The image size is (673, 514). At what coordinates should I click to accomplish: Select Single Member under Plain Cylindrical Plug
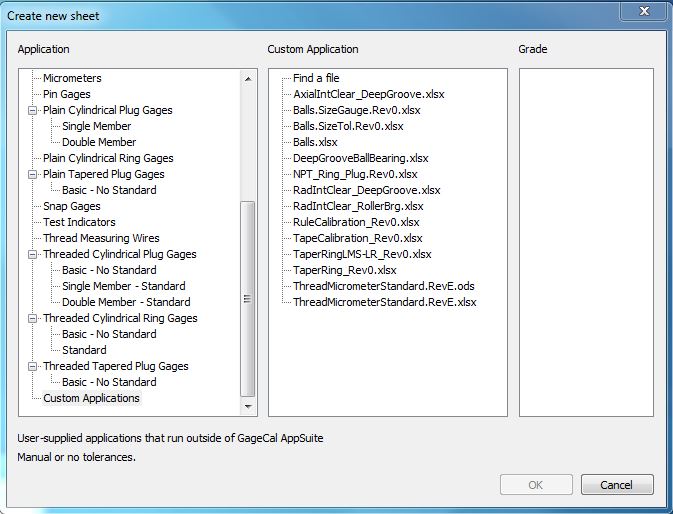(x=97, y=126)
